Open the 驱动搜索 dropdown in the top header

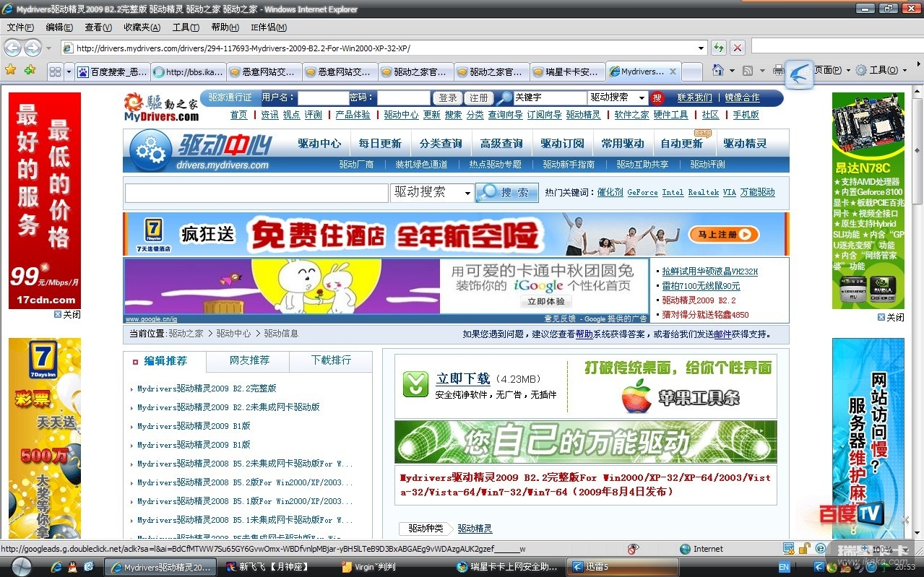click(641, 97)
